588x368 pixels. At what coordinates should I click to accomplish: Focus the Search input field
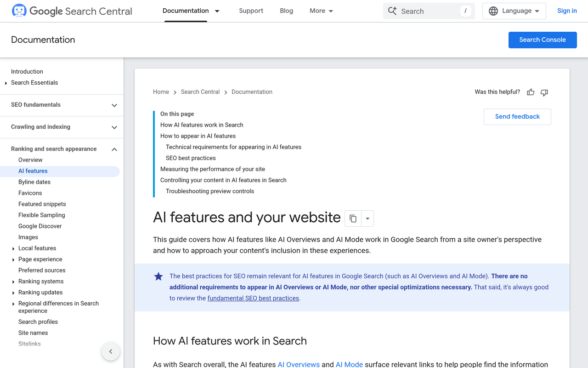(430, 11)
